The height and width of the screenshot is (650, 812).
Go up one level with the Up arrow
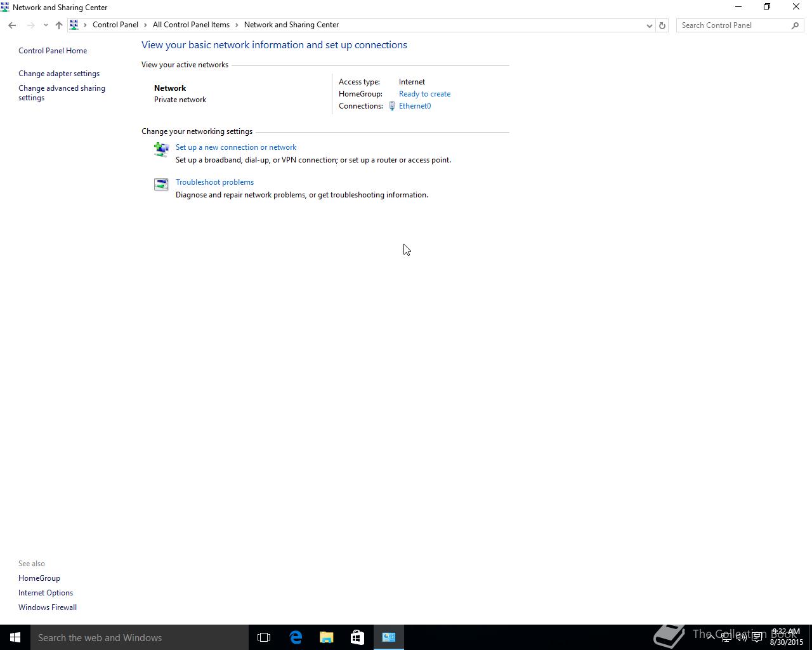[x=59, y=25]
